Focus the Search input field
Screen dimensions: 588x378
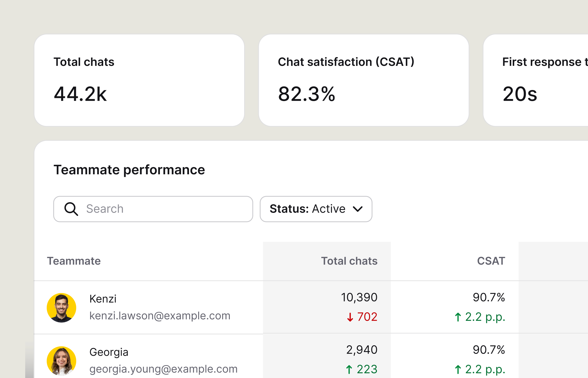[x=153, y=209]
